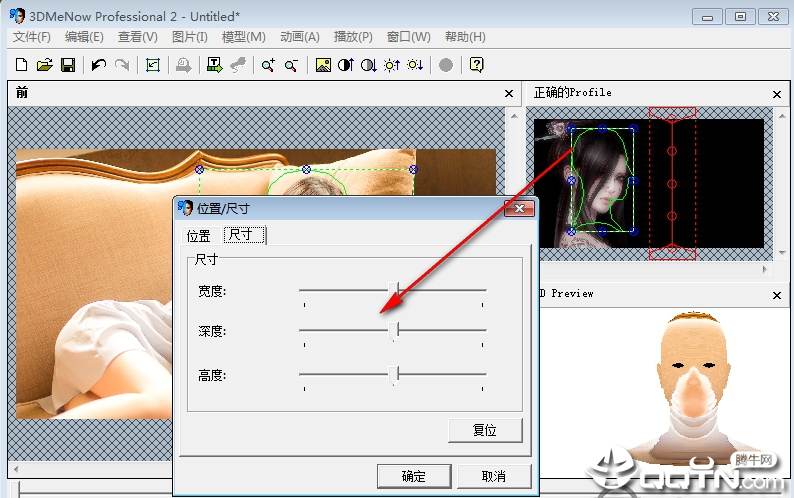Open the 编辑(E) menu
The image size is (794, 498).
click(84, 37)
